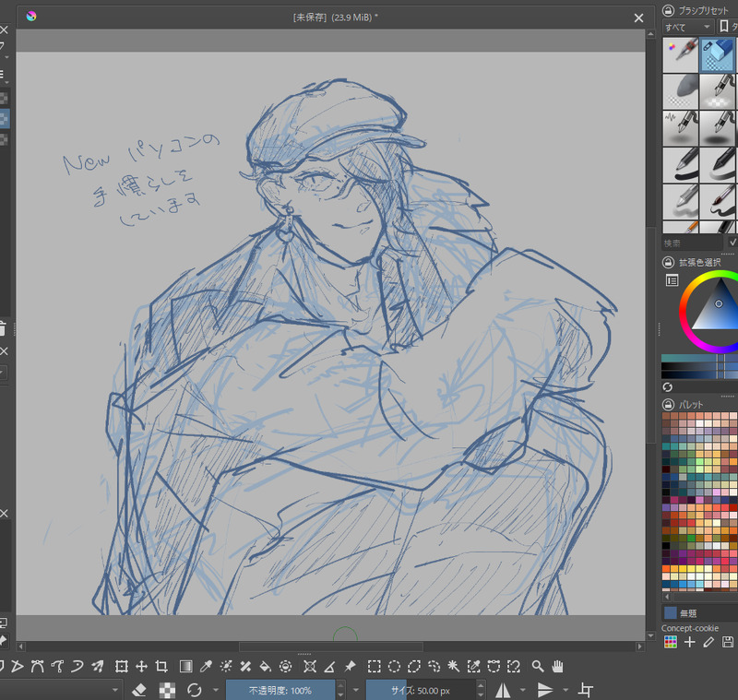This screenshot has height=700, width=738.
Task: Toggle horizontal mirror tool
Action: (503, 690)
